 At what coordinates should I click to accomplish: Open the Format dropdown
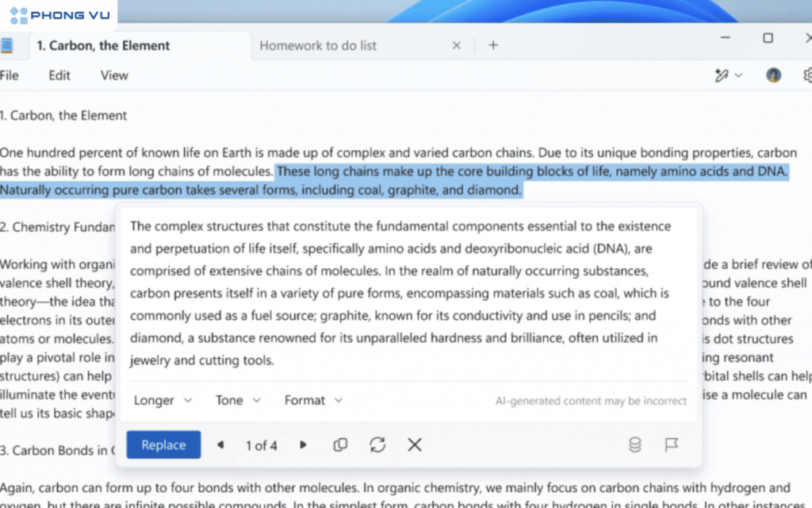coord(313,400)
